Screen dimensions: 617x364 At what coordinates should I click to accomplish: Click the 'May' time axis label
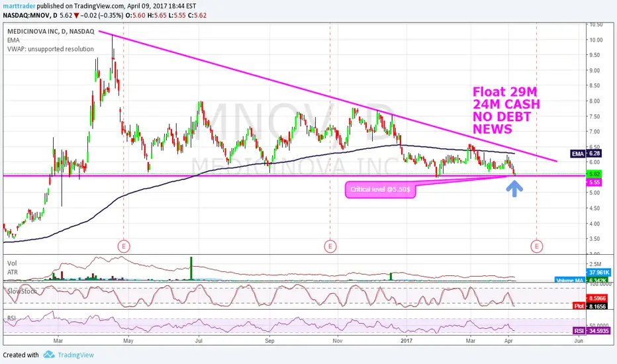(128, 341)
